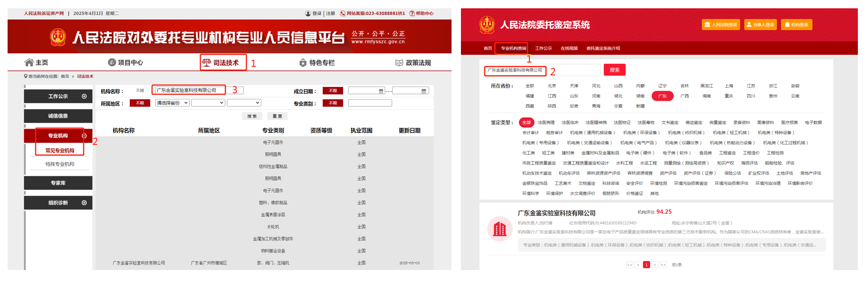This screenshot has height=283, width=868.
Task: Click the 特色专栏 navigation icon
Action: [x=303, y=63]
